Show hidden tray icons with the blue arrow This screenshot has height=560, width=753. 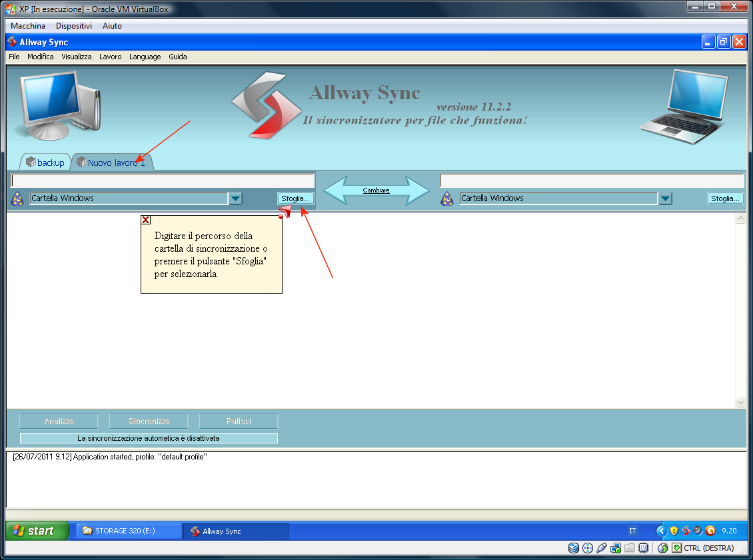point(661,531)
